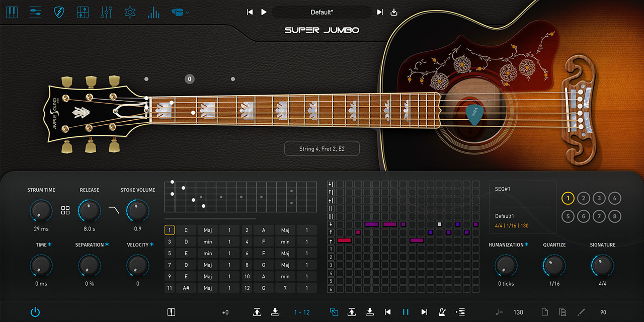
Task: Go to the previous preset
Action: coord(250,12)
